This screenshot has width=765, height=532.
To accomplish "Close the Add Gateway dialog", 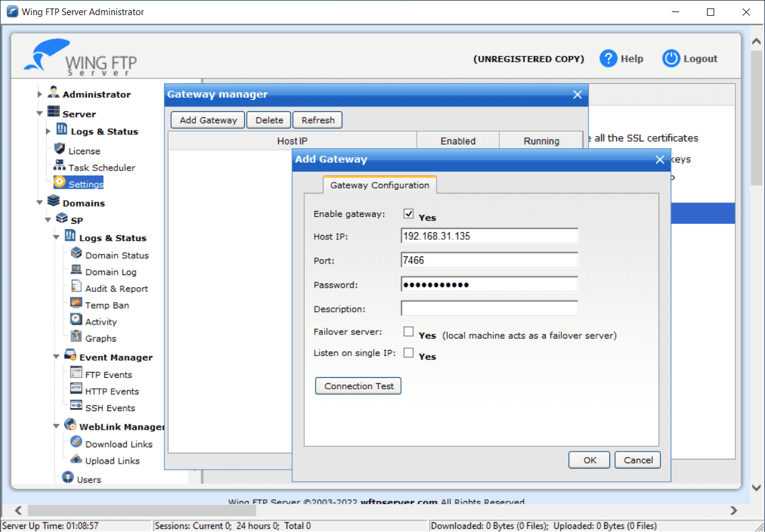I will (x=660, y=160).
